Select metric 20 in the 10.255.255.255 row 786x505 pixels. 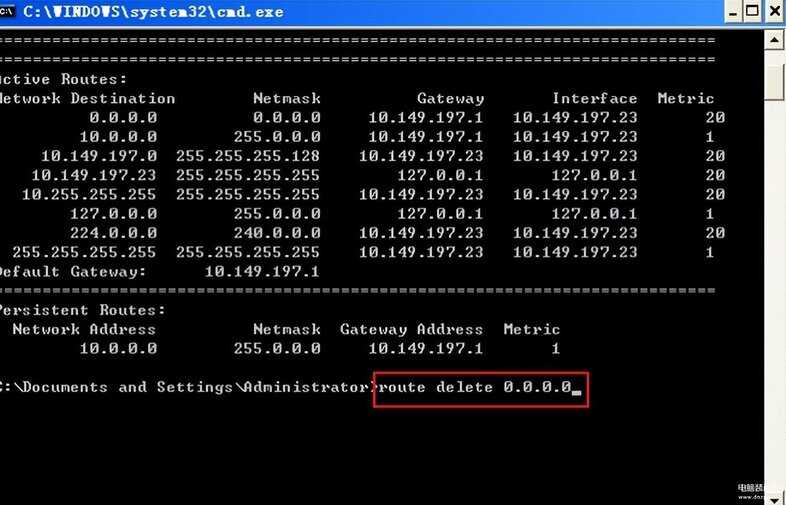point(715,194)
